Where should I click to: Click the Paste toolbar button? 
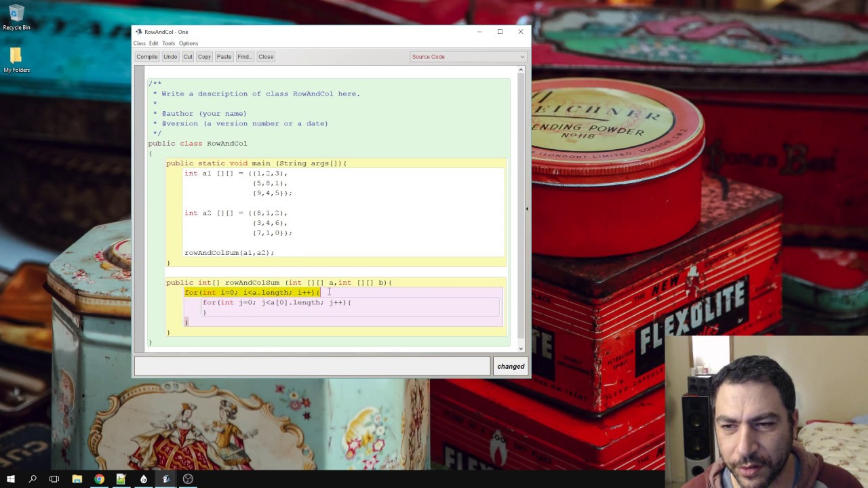(x=224, y=57)
